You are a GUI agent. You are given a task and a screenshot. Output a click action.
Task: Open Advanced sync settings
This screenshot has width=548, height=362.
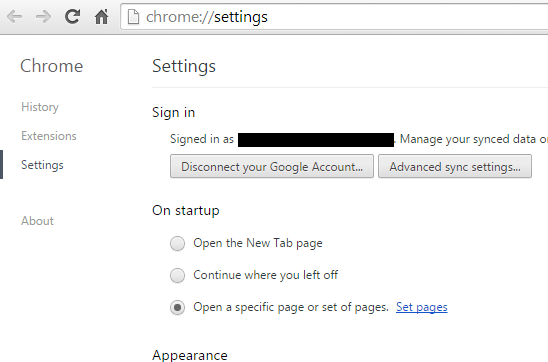click(455, 166)
